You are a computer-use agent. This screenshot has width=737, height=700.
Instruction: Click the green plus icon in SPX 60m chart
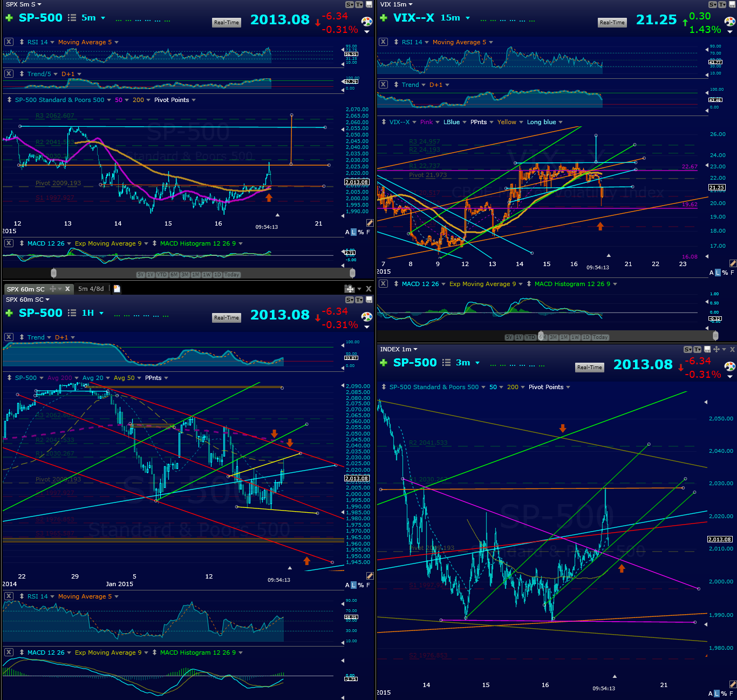(9, 313)
